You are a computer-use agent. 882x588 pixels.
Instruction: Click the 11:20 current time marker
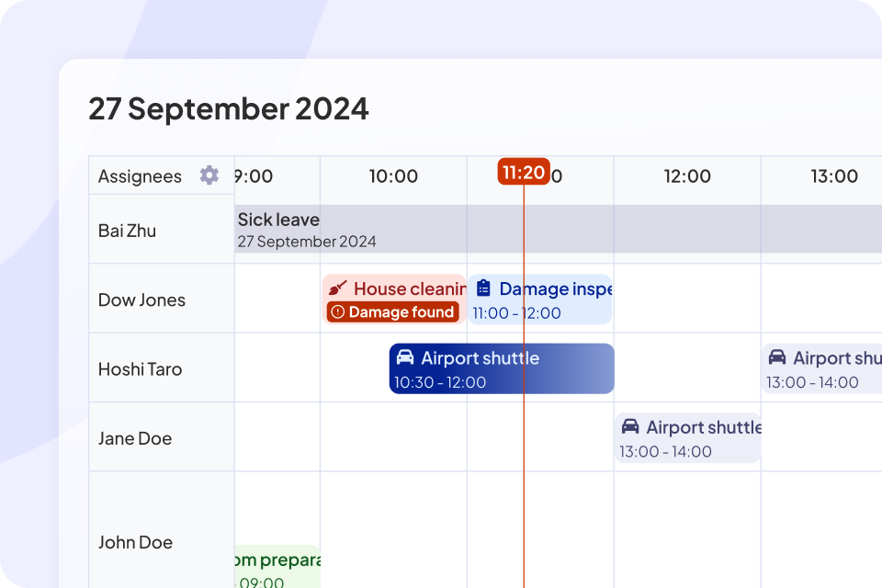click(524, 172)
